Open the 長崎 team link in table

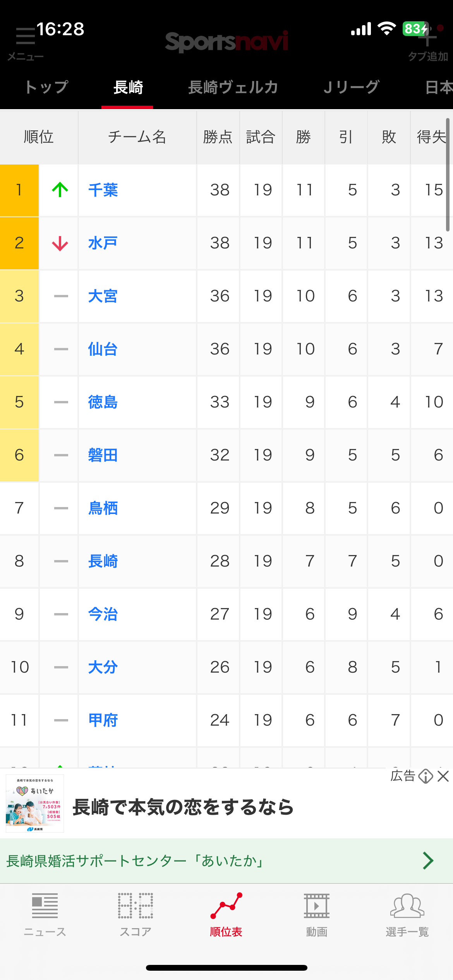tap(103, 561)
